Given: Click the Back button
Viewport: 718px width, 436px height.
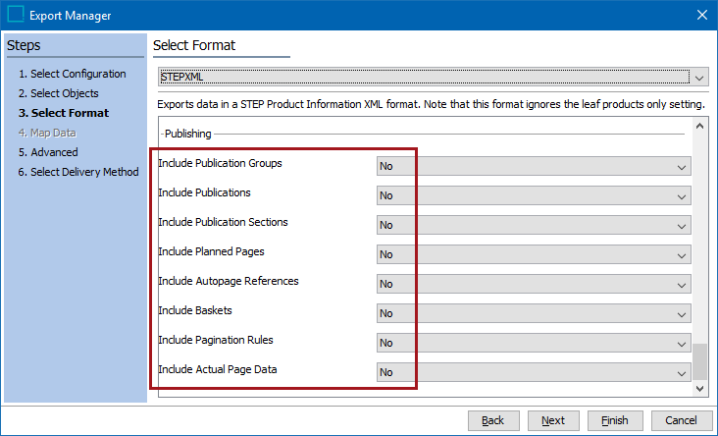Looking at the screenshot, I should [x=493, y=420].
